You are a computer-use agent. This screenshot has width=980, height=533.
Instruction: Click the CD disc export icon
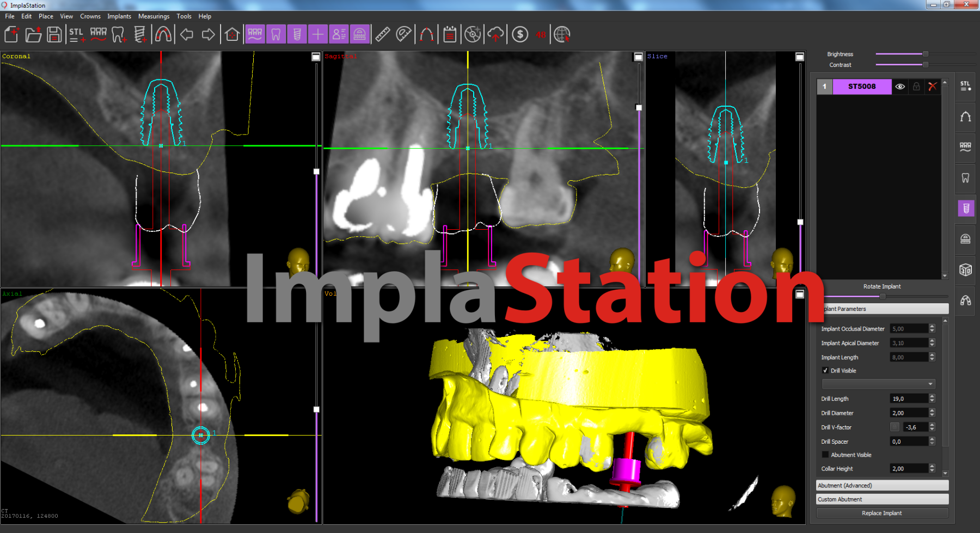click(x=473, y=34)
